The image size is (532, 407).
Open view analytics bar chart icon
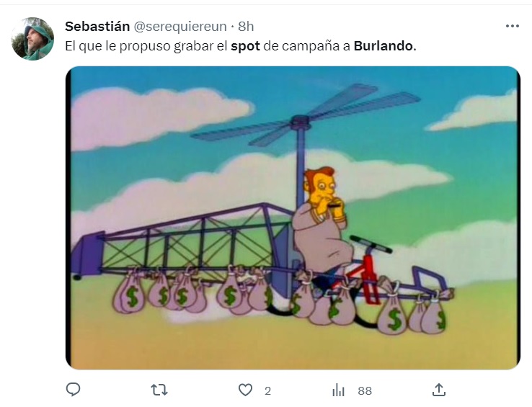pyautogui.click(x=338, y=390)
